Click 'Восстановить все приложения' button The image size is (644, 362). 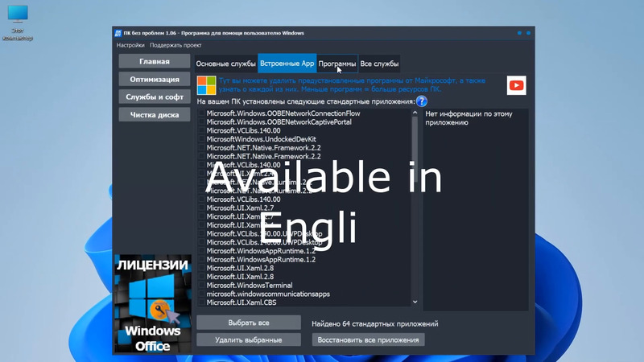pyautogui.click(x=368, y=339)
